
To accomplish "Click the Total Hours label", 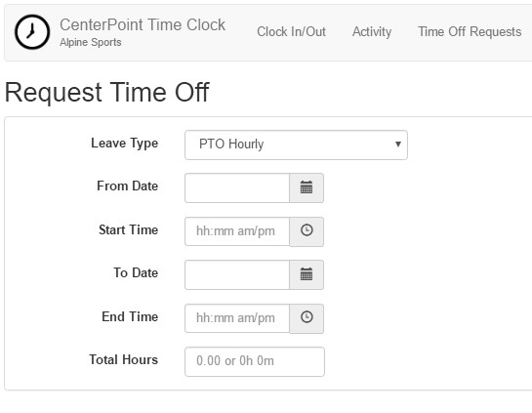I will [124, 359].
